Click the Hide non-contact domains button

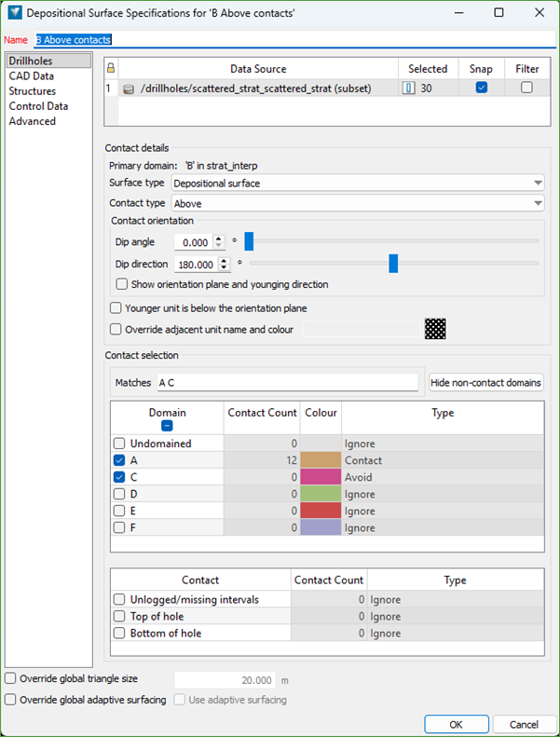(485, 383)
